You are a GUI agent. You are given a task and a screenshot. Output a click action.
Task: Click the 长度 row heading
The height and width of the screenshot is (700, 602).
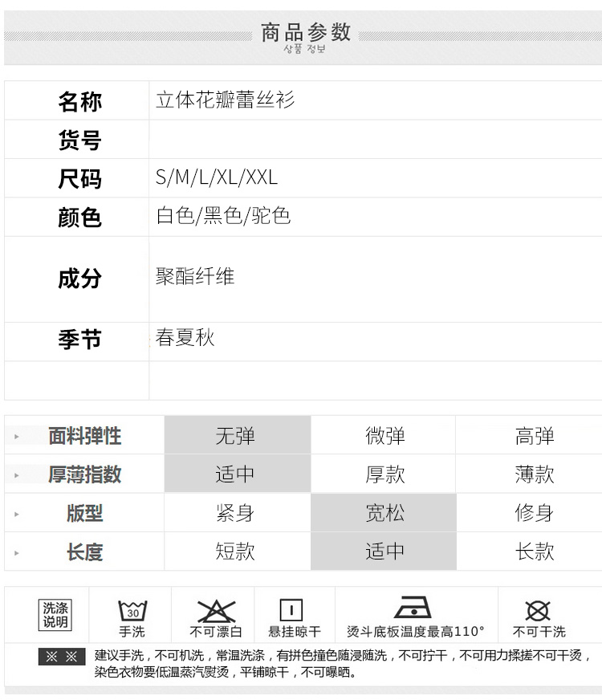click(85, 552)
